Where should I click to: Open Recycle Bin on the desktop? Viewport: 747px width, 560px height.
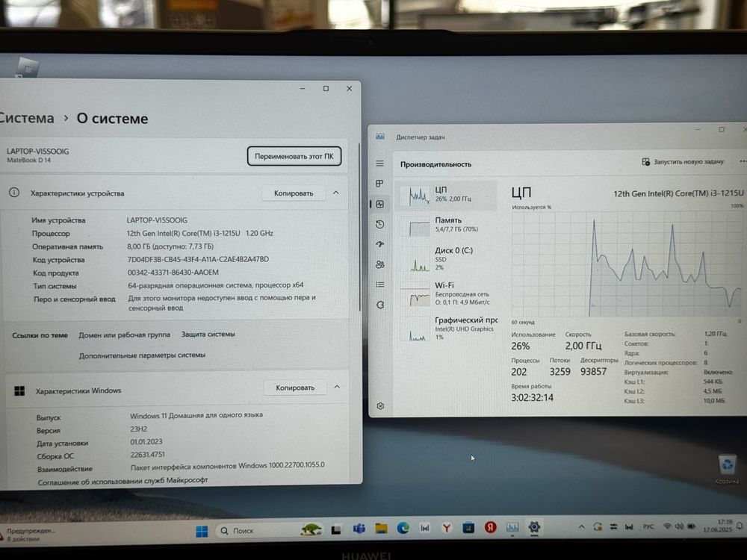coord(727,469)
